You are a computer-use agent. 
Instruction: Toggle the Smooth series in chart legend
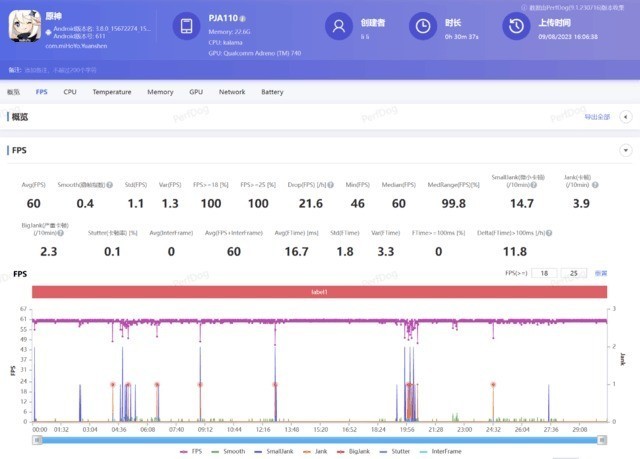pyautogui.click(x=228, y=452)
